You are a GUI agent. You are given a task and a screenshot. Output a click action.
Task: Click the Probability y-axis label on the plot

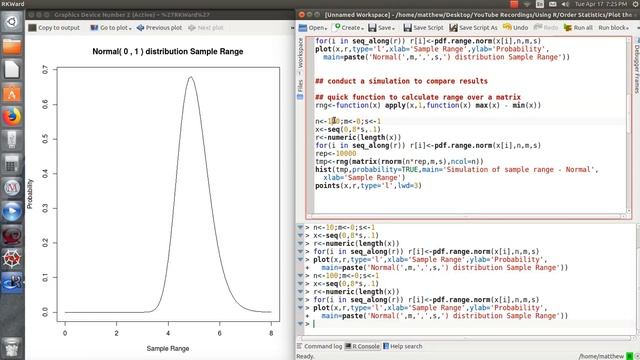point(30,194)
